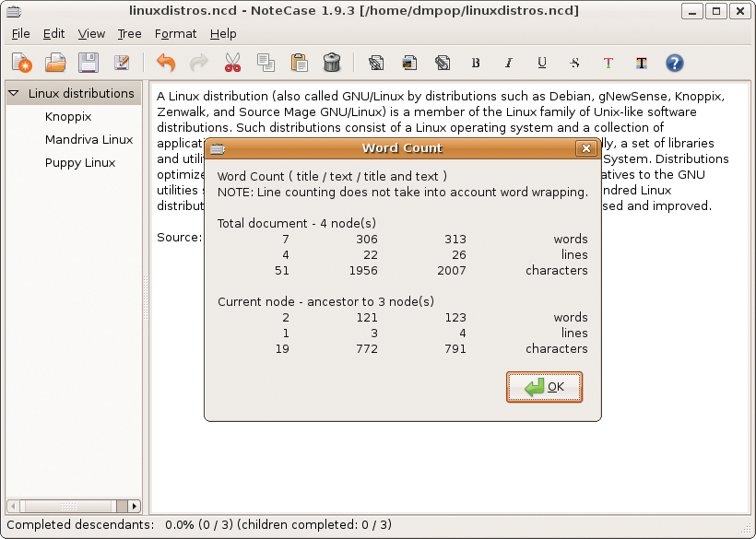Click the NoteCase app icon in title bar
Screen dimensions: 756x539
(x=14, y=11)
